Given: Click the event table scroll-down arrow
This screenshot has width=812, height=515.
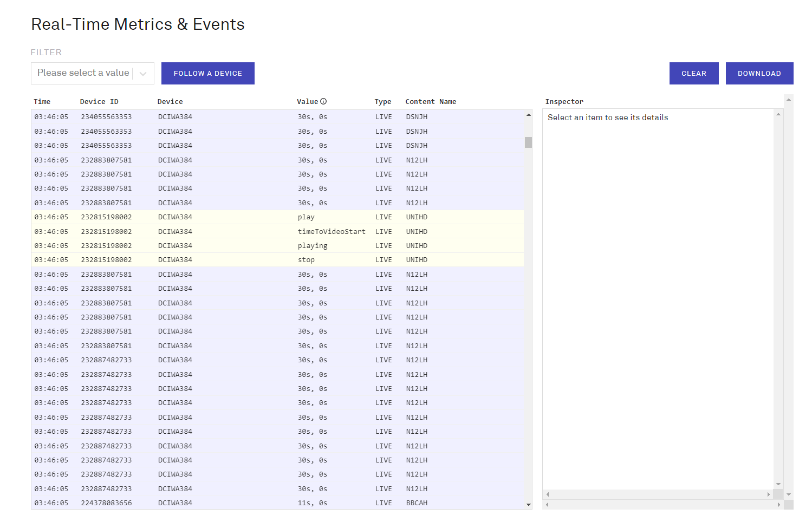Looking at the screenshot, I should pyautogui.click(x=528, y=505).
